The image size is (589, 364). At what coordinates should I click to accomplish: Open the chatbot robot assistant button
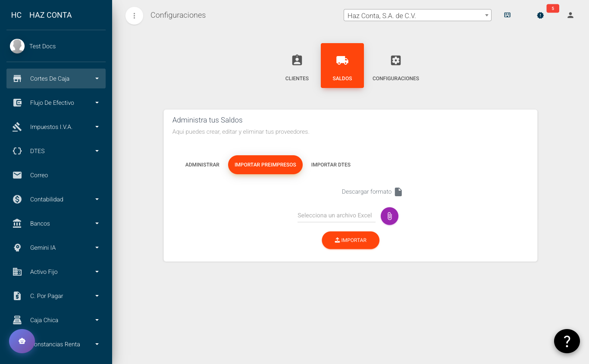point(22,341)
